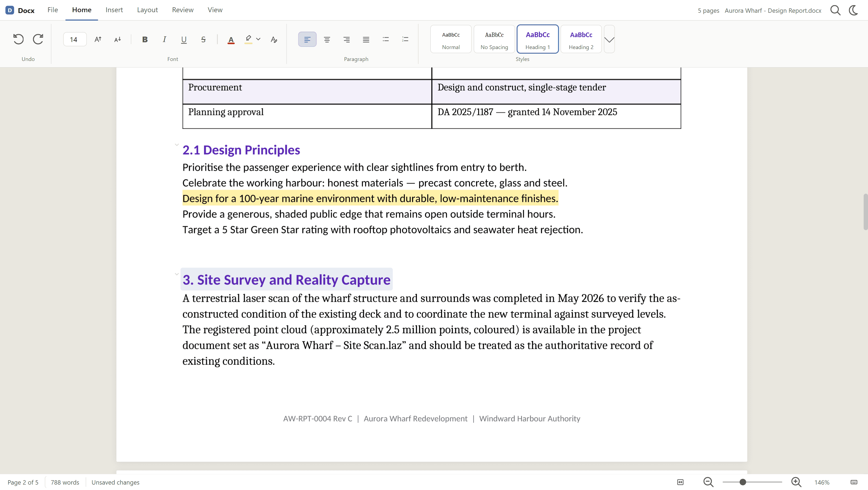
Task: Click the Aurora Wharf - Design Report.docx filename
Action: [x=773, y=11]
